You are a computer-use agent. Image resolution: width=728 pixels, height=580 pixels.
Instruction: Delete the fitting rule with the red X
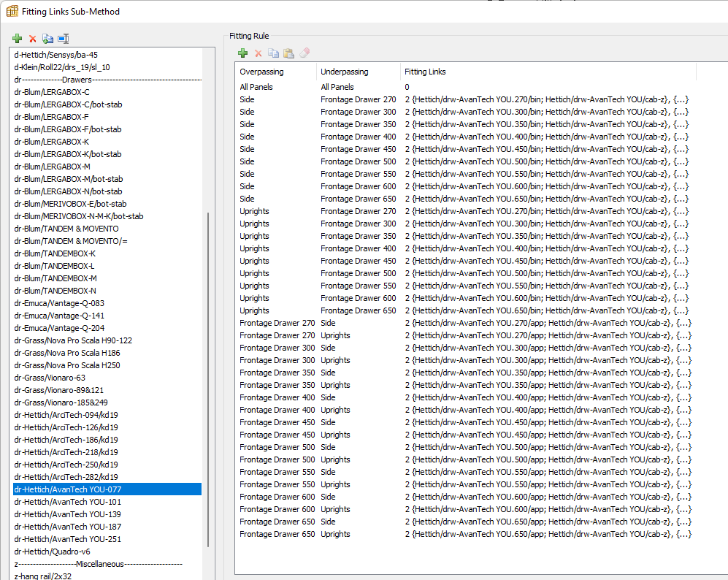pos(258,53)
